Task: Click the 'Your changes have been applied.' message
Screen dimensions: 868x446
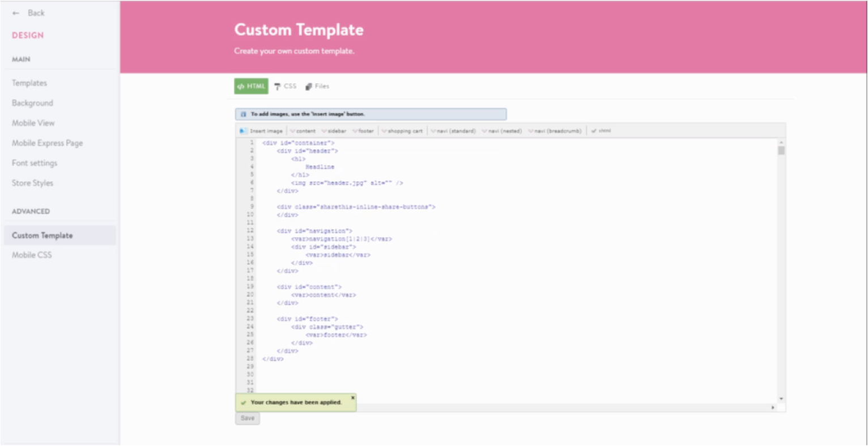Action: click(296, 402)
